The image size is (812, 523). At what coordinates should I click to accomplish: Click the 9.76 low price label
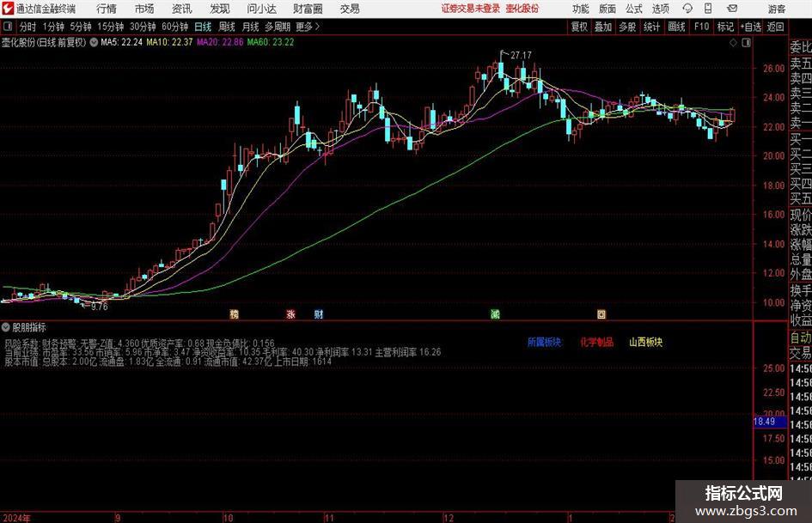click(x=100, y=307)
